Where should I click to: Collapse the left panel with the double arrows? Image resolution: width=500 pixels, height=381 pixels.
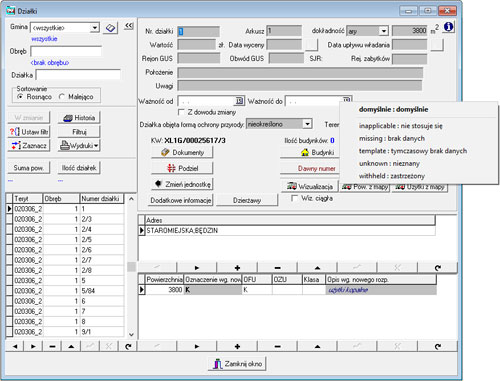coord(129,26)
